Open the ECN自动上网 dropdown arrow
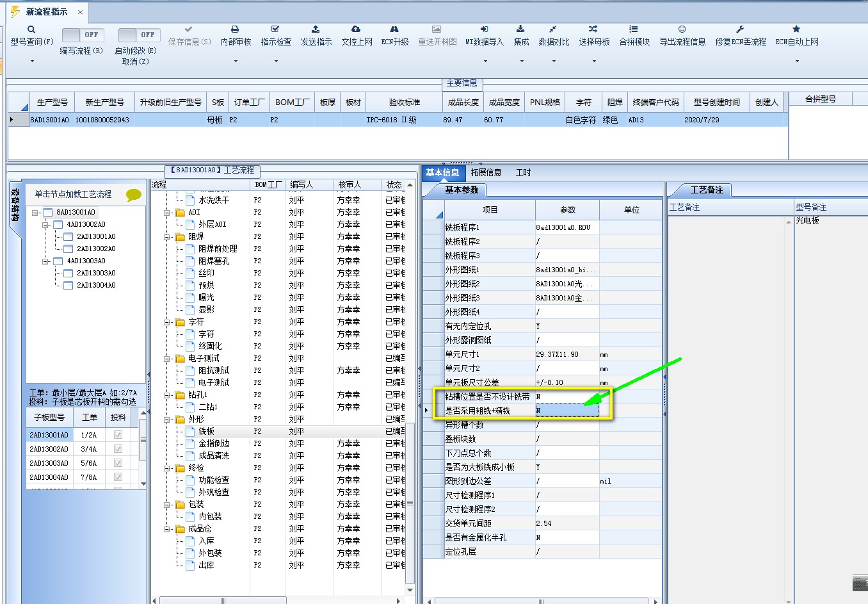 click(x=797, y=61)
